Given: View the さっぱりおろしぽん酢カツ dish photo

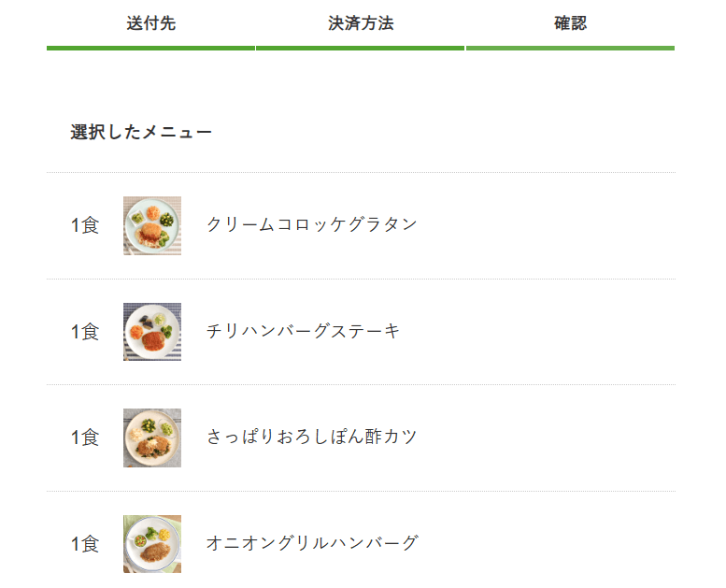Looking at the screenshot, I should click(x=152, y=437).
